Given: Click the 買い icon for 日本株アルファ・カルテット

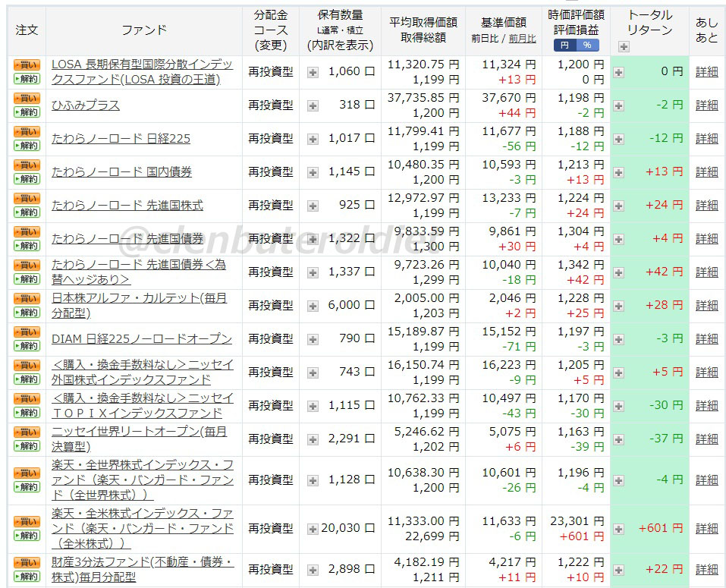Looking at the screenshot, I should [25, 299].
